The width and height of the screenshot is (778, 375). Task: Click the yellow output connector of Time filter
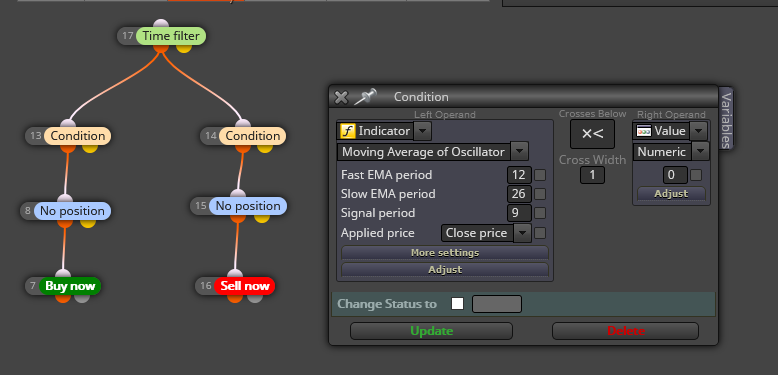pos(184,48)
